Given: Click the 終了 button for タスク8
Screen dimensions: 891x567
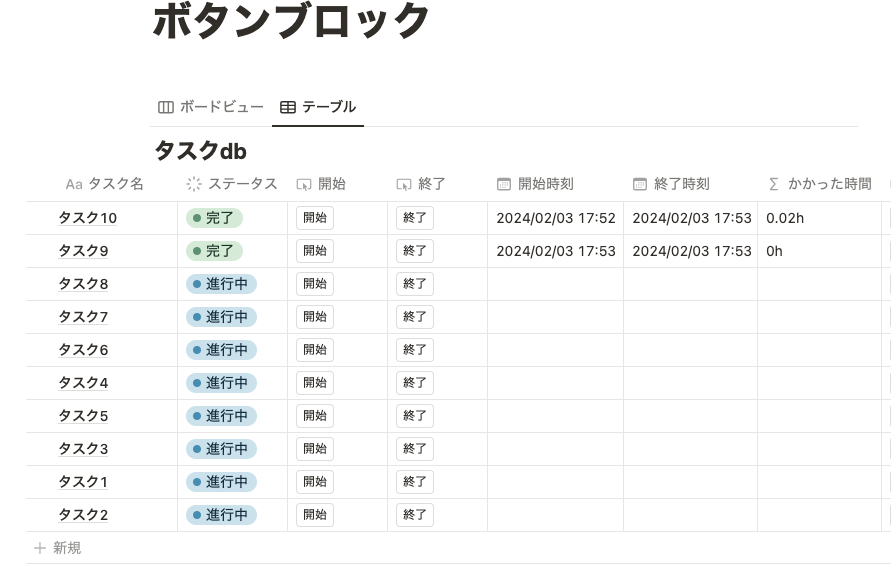Looking at the screenshot, I should pyautogui.click(x=415, y=284).
